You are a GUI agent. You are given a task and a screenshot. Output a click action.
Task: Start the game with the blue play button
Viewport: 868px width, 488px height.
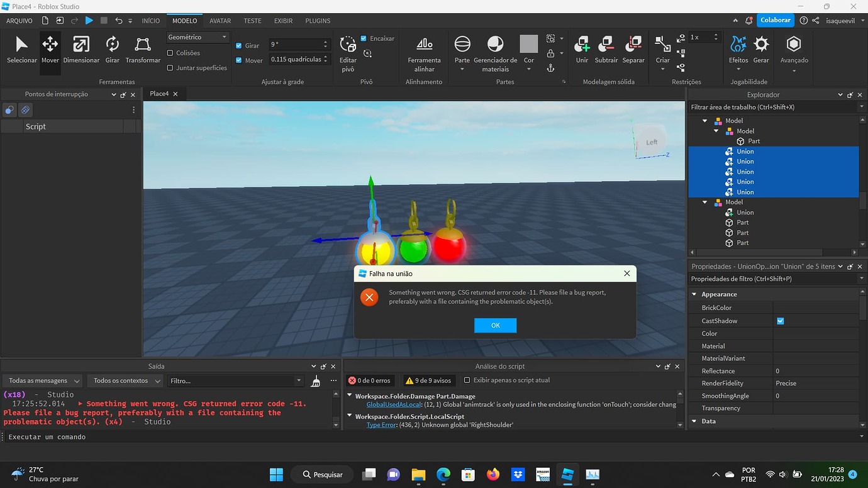89,21
